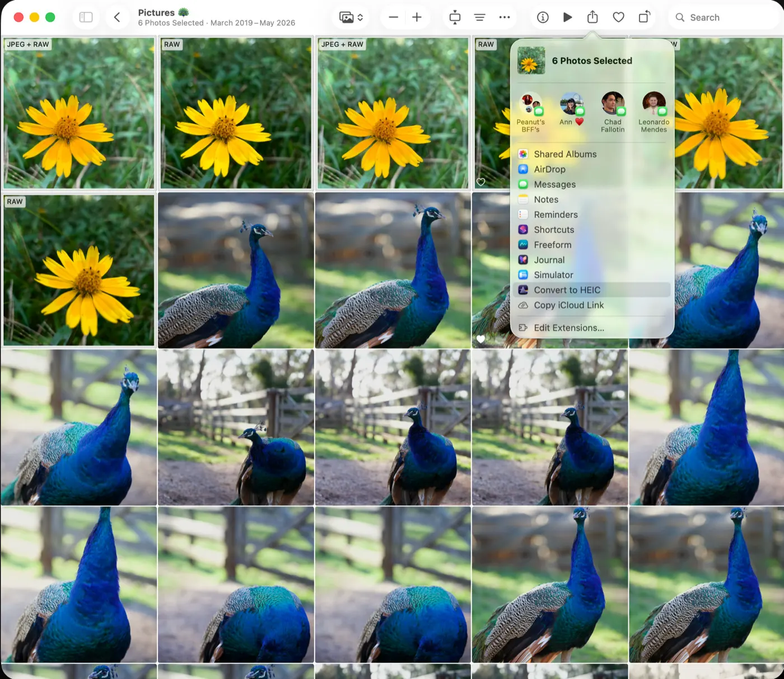Favorite the selection with the heart icon
The width and height of the screenshot is (784, 679).
[x=618, y=17]
